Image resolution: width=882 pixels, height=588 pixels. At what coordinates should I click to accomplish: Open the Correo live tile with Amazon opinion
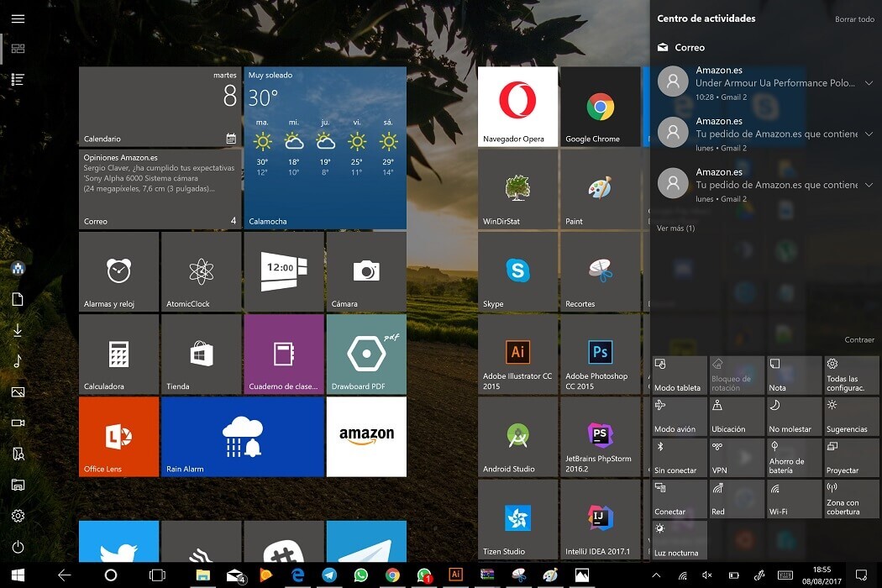tap(160, 190)
